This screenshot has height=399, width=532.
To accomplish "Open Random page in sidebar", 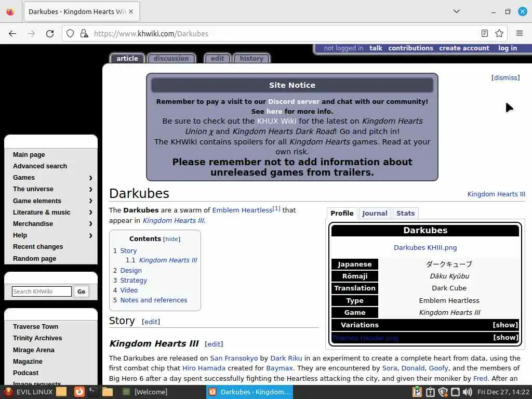I will click(x=35, y=259).
